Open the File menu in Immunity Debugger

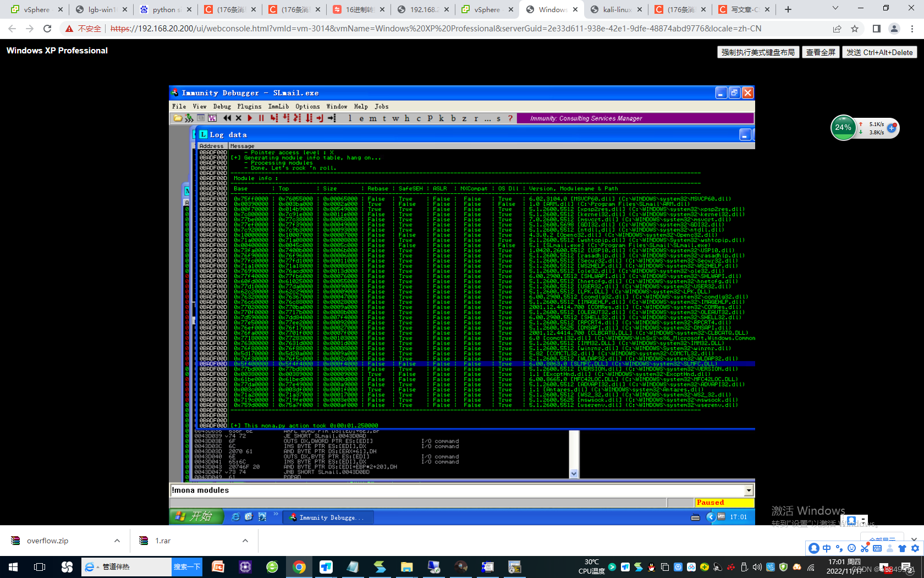coord(179,106)
